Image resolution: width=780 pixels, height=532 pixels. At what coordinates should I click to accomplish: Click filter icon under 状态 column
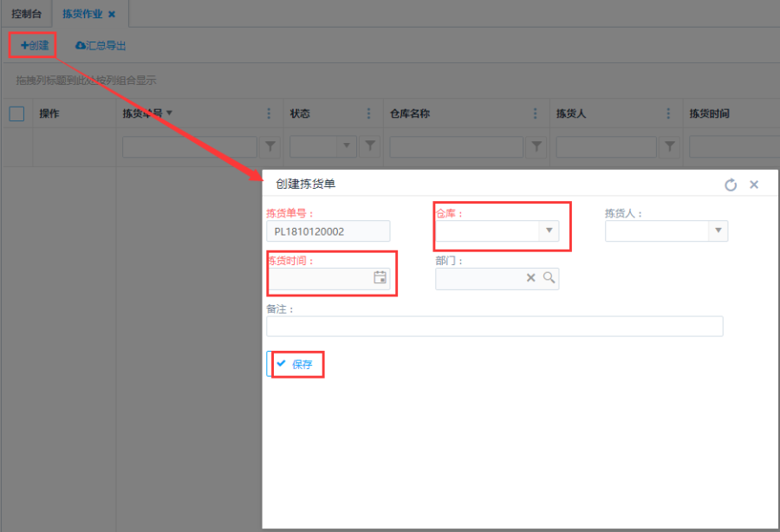[370, 146]
